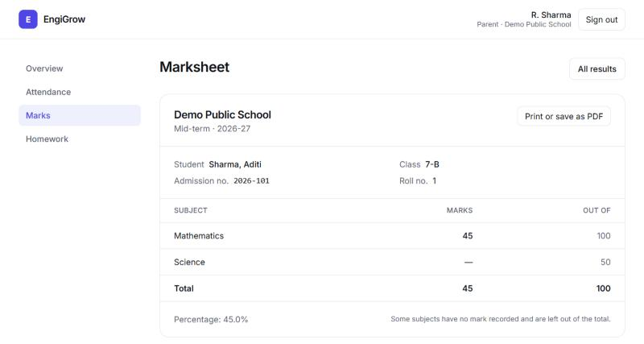Click student name Sharma, Aditi
Screen dimensions: 644x344
click(235, 164)
